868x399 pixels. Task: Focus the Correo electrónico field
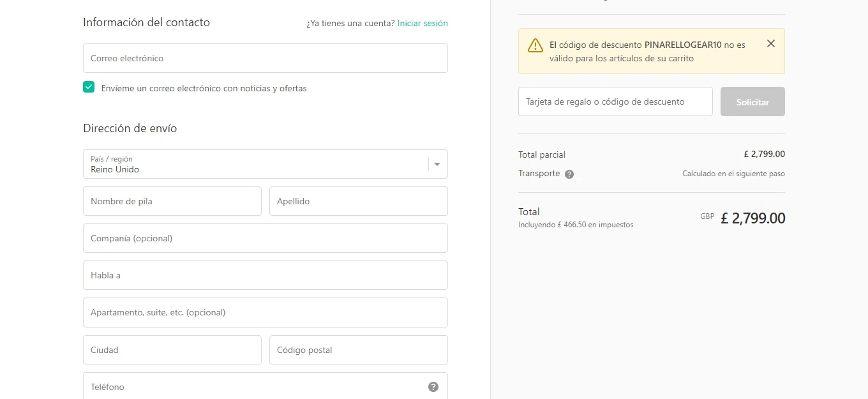point(266,58)
